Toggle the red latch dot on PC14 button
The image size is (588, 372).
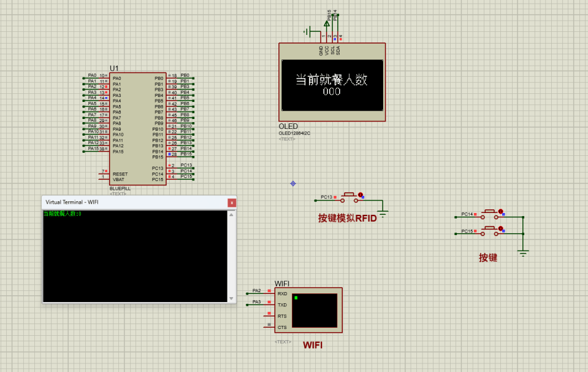click(x=501, y=212)
